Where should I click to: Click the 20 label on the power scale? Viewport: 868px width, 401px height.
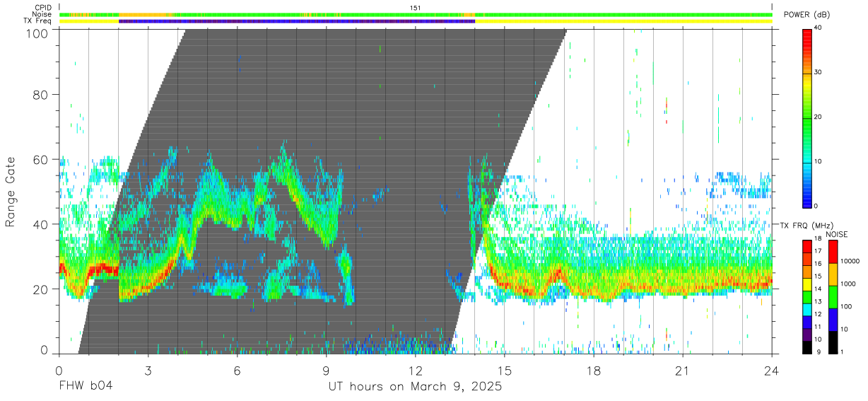[x=818, y=117]
